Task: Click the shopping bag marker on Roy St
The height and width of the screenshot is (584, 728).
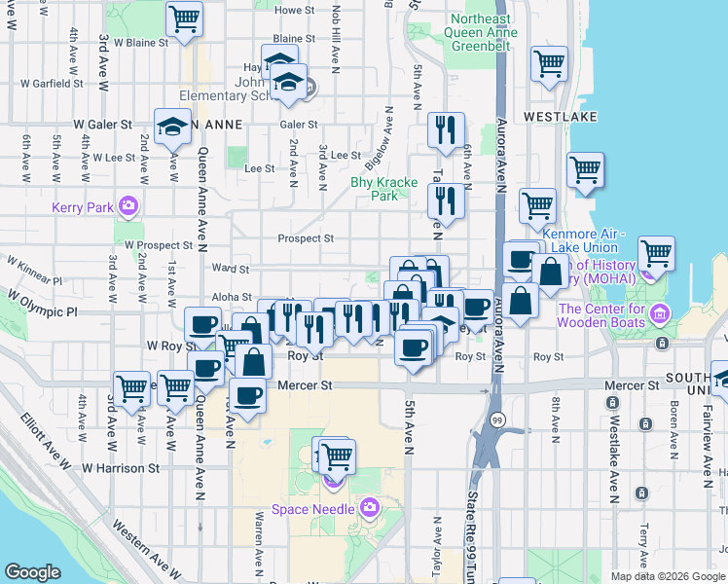Action: (253, 362)
